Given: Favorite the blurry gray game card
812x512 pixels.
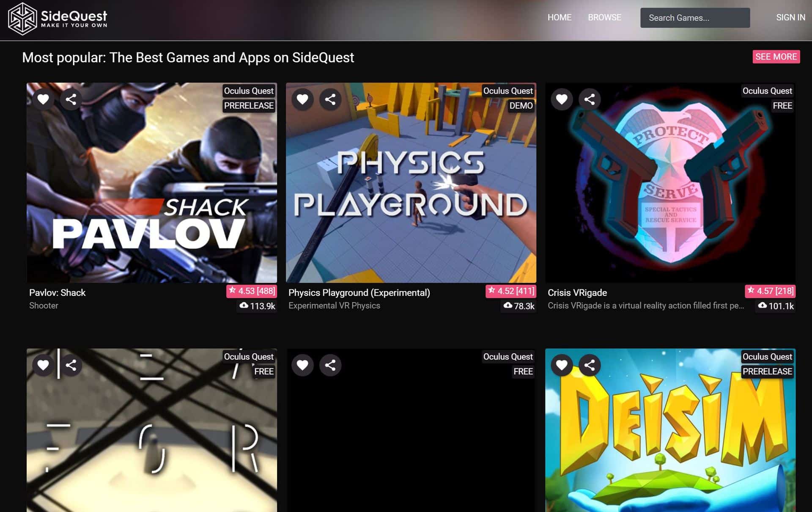Looking at the screenshot, I should pos(43,365).
